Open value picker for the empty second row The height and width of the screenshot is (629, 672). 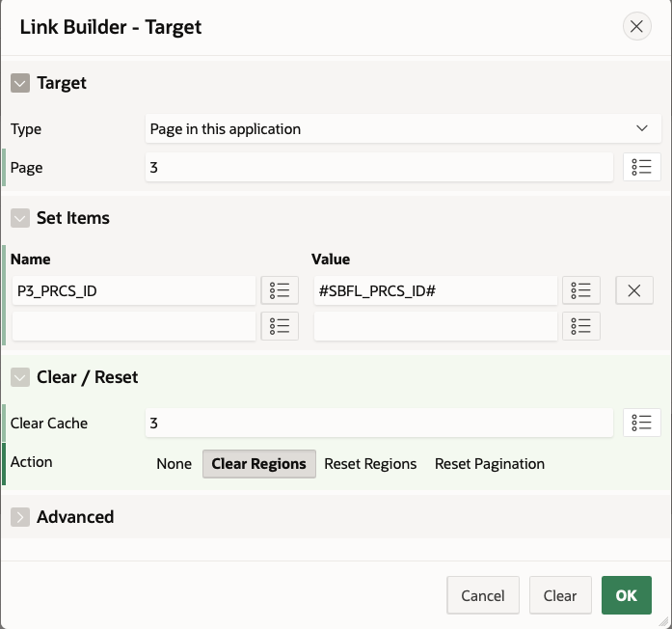tap(581, 326)
